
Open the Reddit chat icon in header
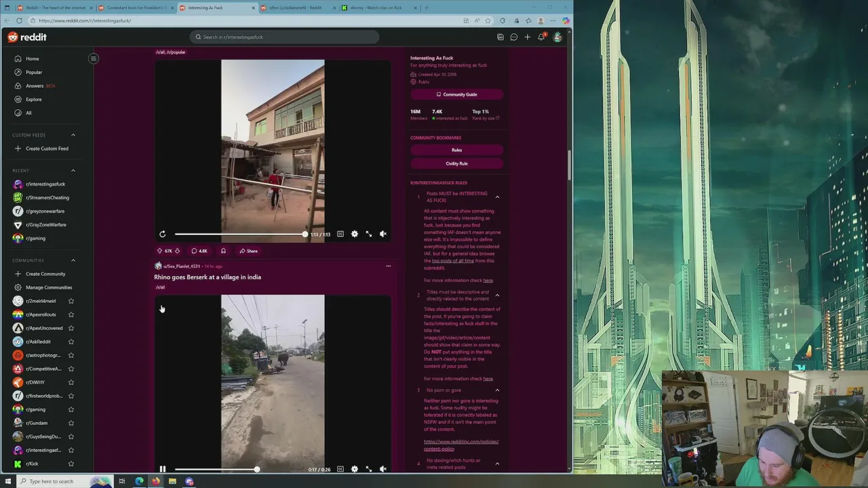coord(514,37)
